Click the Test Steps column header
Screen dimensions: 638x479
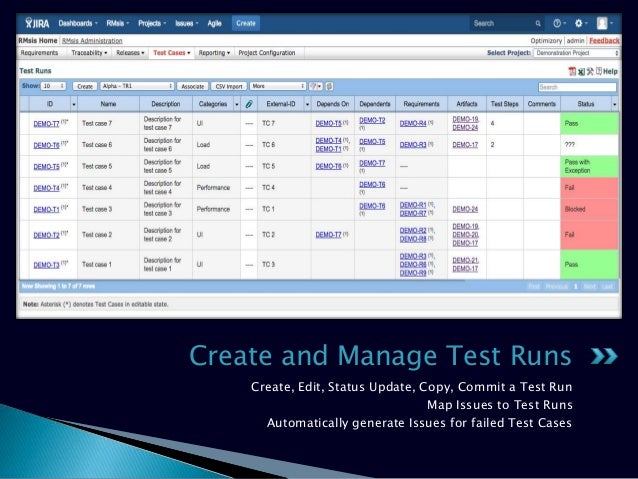coord(505,104)
